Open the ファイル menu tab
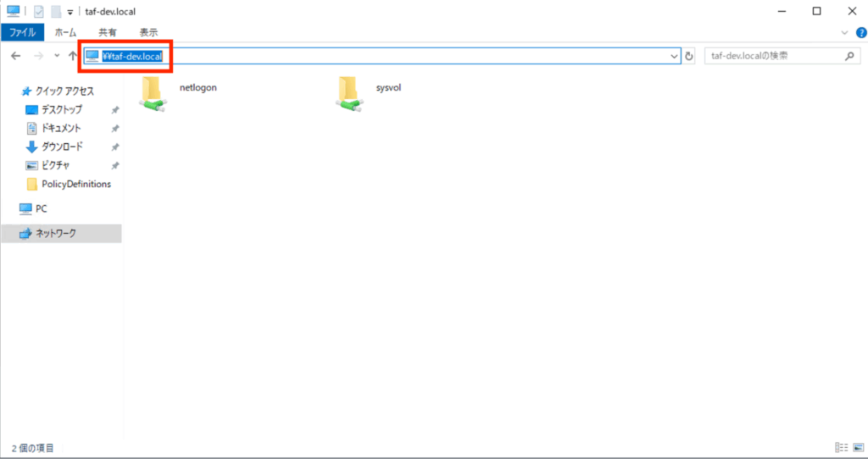The image size is (868, 459). [x=22, y=32]
